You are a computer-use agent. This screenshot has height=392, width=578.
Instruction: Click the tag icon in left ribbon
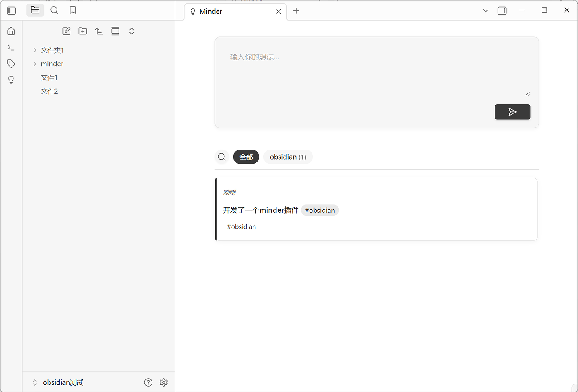click(11, 64)
